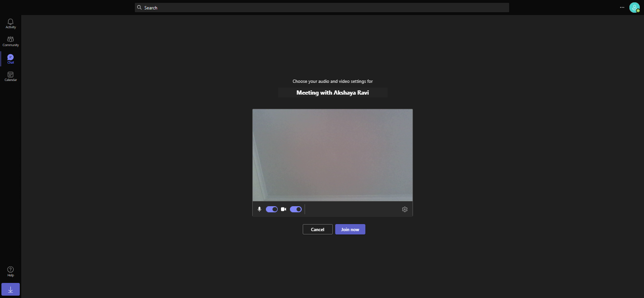This screenshot has width=644, height=298.
Task: Focus the Search input field
Action: tap(322, 8)
